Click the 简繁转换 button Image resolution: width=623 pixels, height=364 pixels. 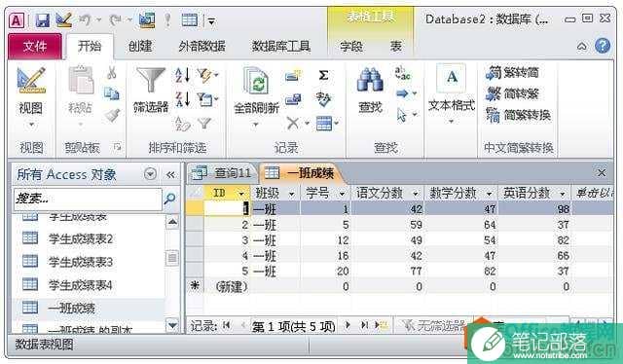pos(518,115)
